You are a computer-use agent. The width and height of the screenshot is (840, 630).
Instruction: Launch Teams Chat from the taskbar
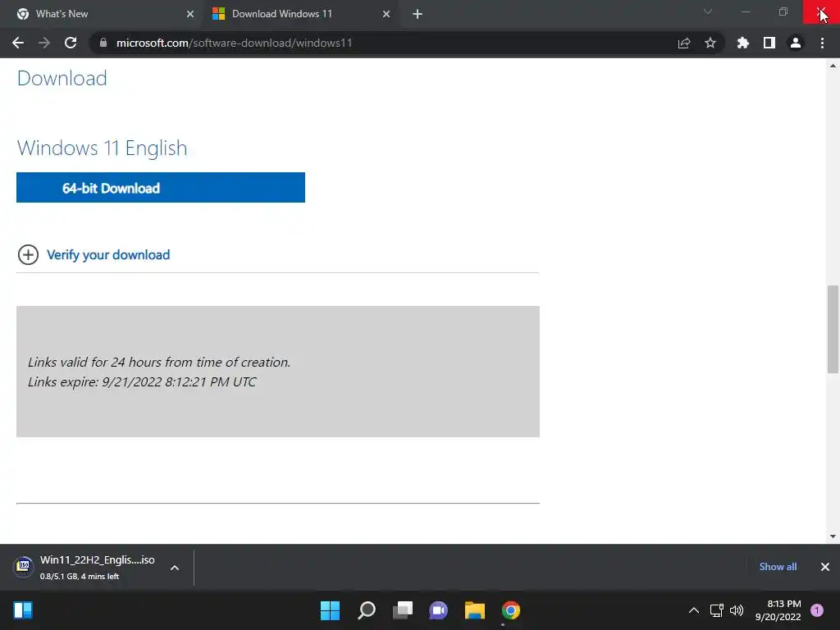pyautogui.click(x=438, y=610)
